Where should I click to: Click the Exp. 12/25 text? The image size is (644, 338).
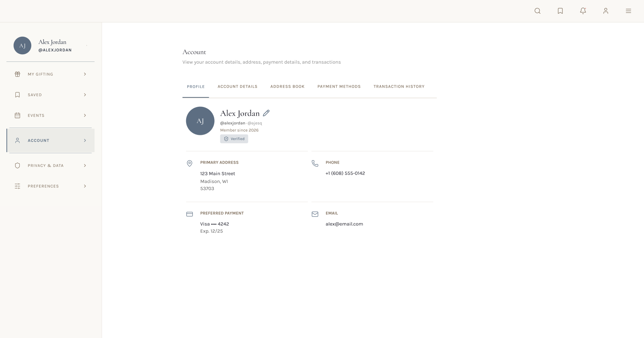(x=211, y=231)
